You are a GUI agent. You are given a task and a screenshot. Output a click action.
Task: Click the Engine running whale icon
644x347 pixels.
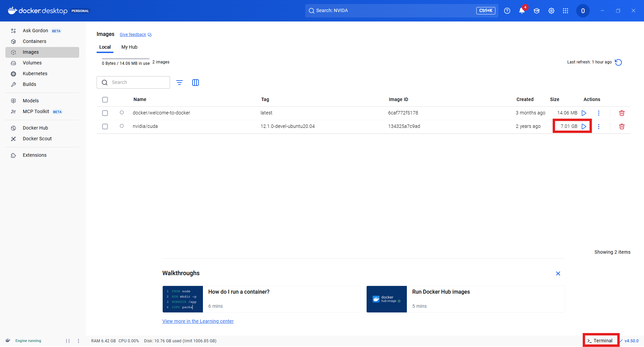pyautogui.click(x=8, y=341)
